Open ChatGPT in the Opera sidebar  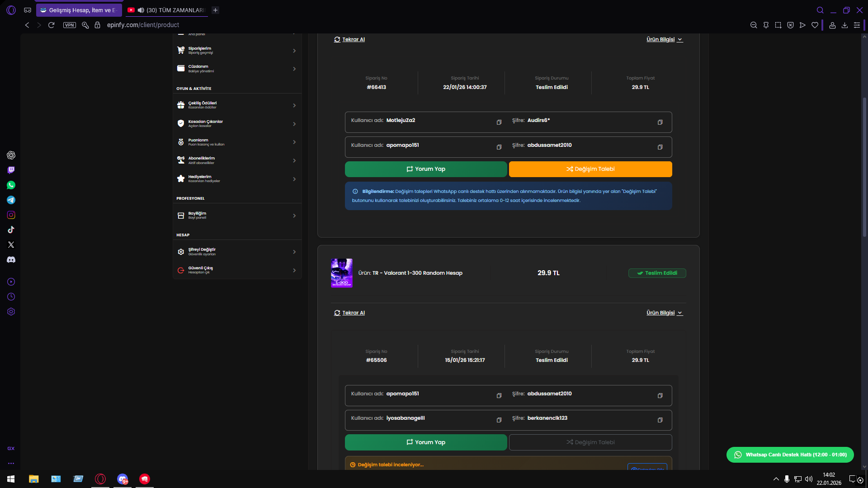tap(11, 155)
